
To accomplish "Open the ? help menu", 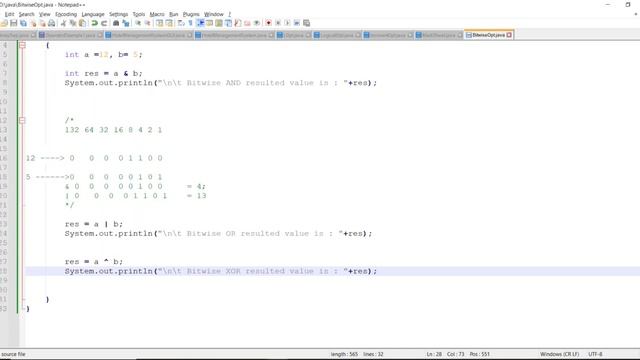I will pos(229,14).
